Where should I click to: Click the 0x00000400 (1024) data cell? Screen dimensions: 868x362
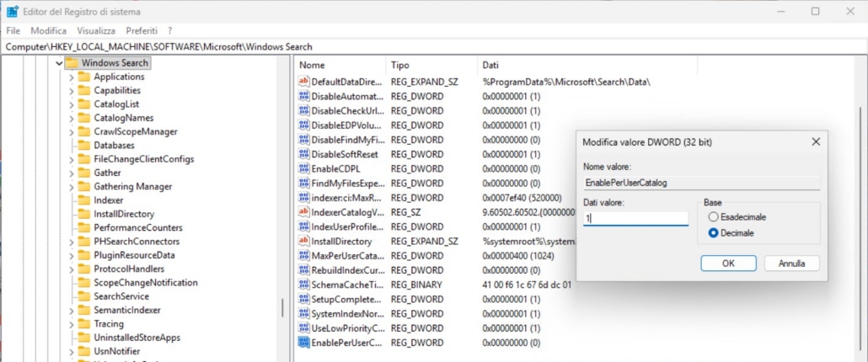pyautogui.click(x=518, y=256)
